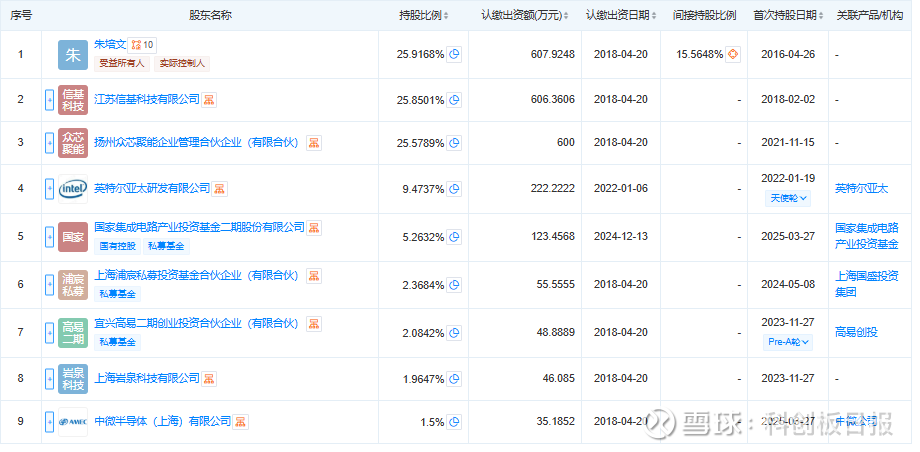Open pie chart for 英特尔亚太 9.4737% share
Screen dimensions: 920x452
click(x=454, y=189)
